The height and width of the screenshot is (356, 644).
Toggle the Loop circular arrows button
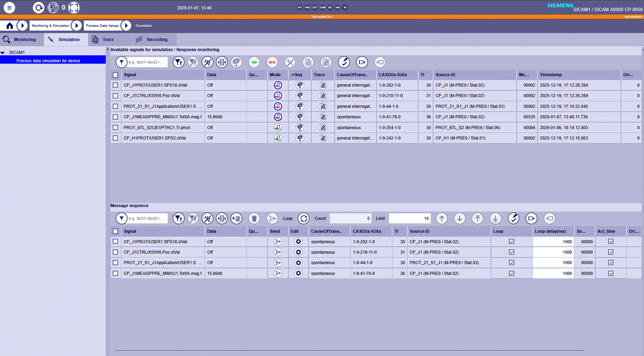pyautogui.click(x=303, y=219)
